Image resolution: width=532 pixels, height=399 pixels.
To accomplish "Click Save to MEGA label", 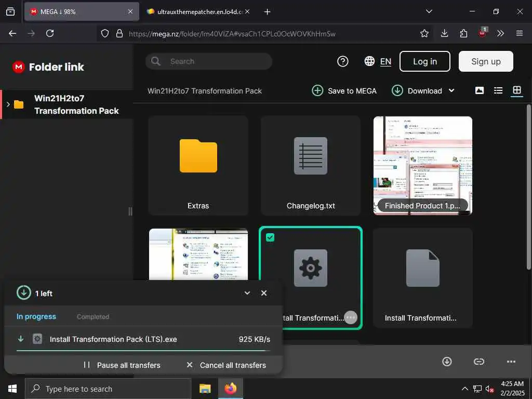I will click(352, 91).
